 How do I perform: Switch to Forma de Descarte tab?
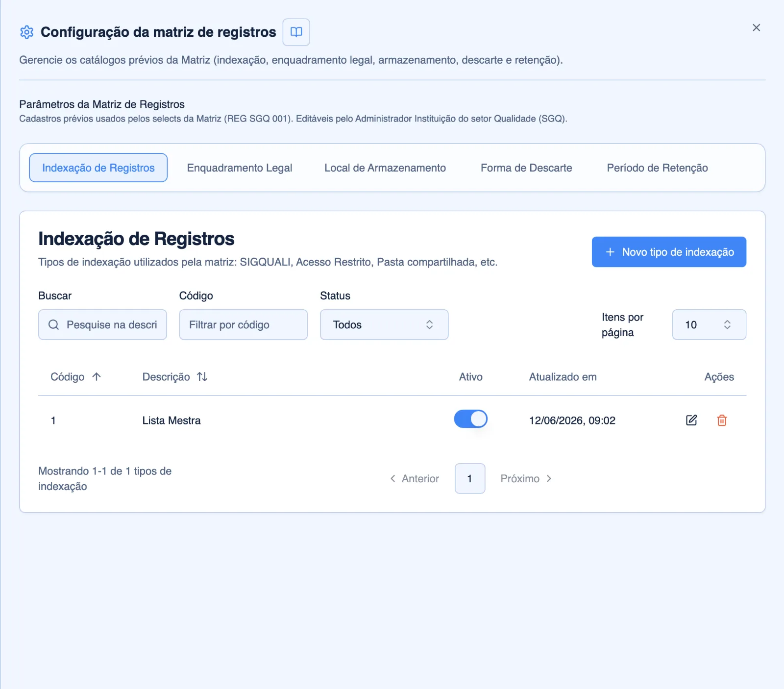(x=526, y=168)
